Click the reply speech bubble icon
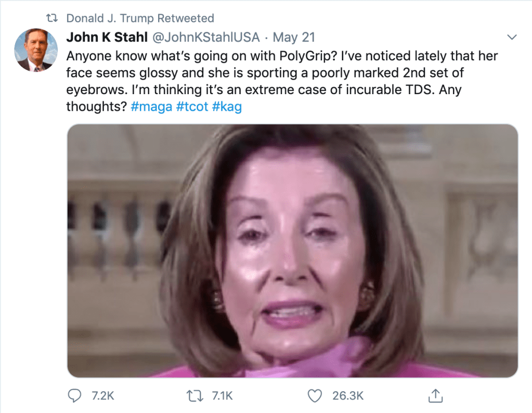The height and width of the screenshot is (413, 532). tap(75, 396)
